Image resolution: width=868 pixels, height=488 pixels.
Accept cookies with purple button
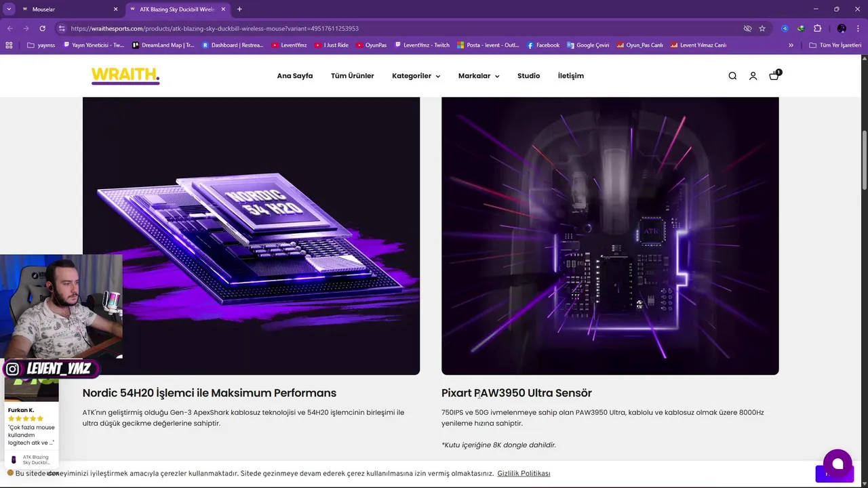point(834,474)
